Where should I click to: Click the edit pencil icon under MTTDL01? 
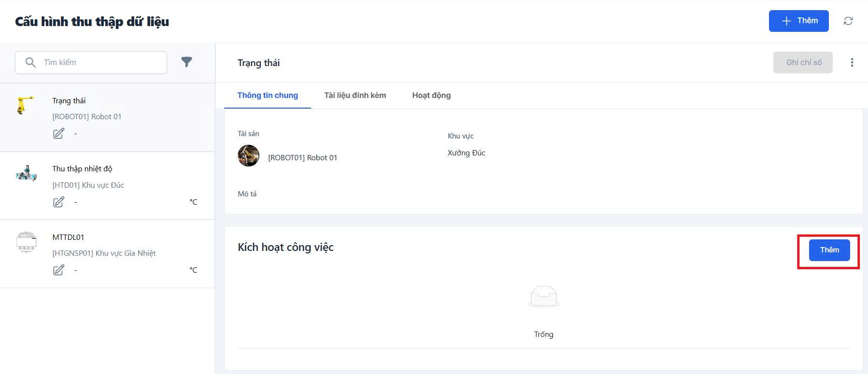pyautogui.click(x=58, y=270)
